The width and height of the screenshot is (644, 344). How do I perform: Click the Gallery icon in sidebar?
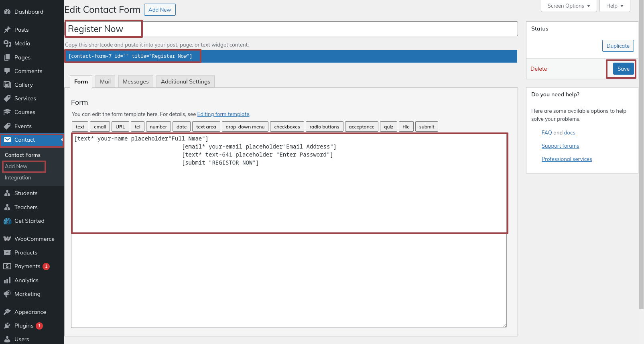click(7, 85)
